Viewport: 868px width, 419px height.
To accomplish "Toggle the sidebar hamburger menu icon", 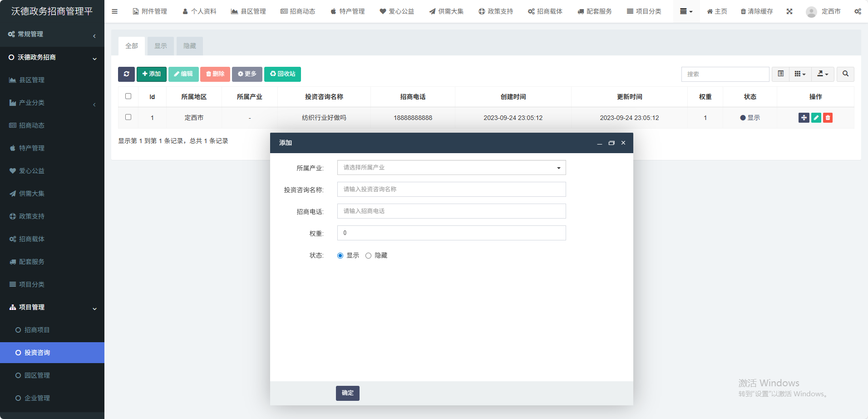I will (114, 11).
